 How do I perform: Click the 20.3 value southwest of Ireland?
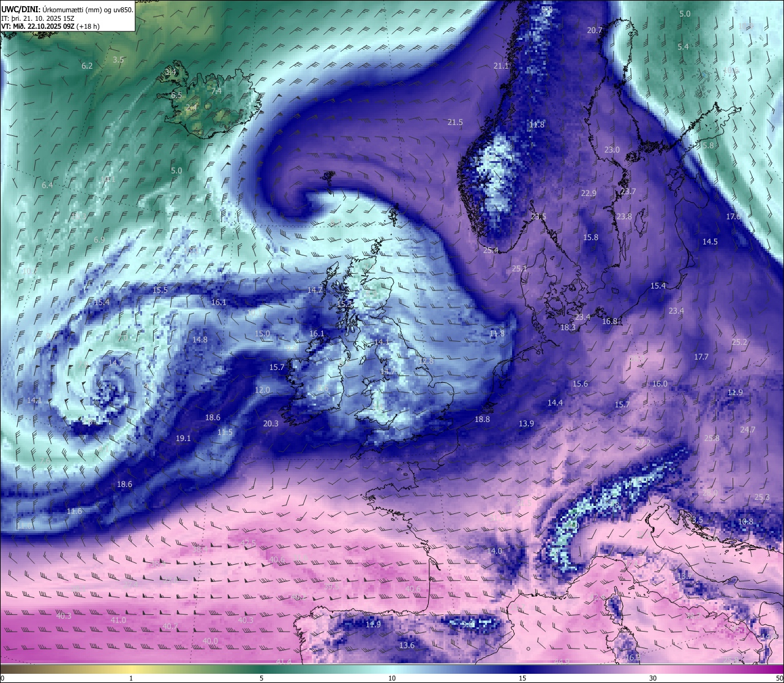(x=271, y=423)
